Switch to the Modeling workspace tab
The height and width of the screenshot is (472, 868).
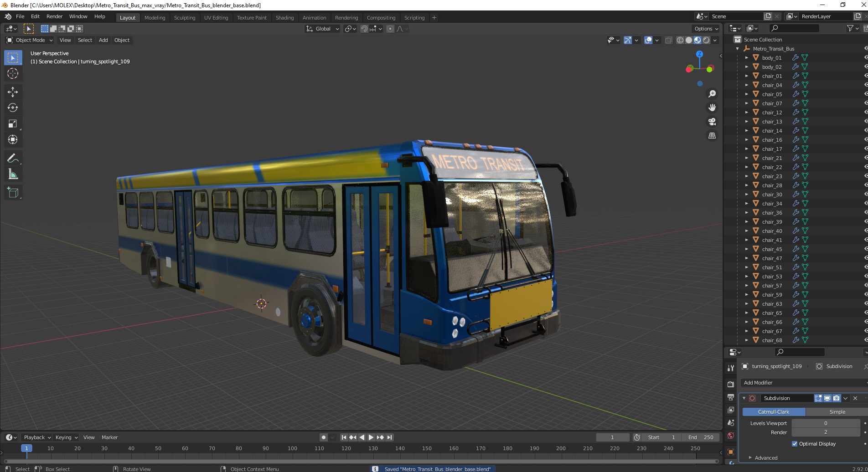(x=155, y=18)
